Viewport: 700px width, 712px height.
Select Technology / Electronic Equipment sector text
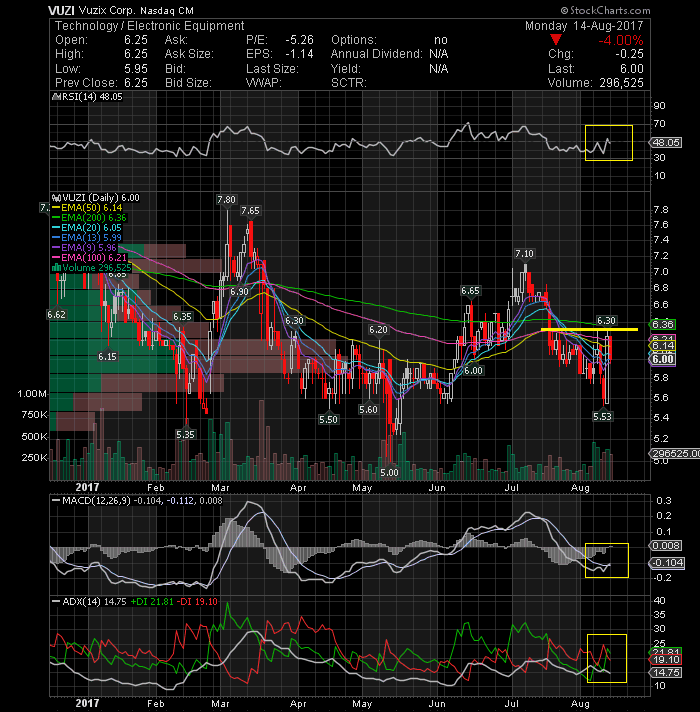(149, 26)
